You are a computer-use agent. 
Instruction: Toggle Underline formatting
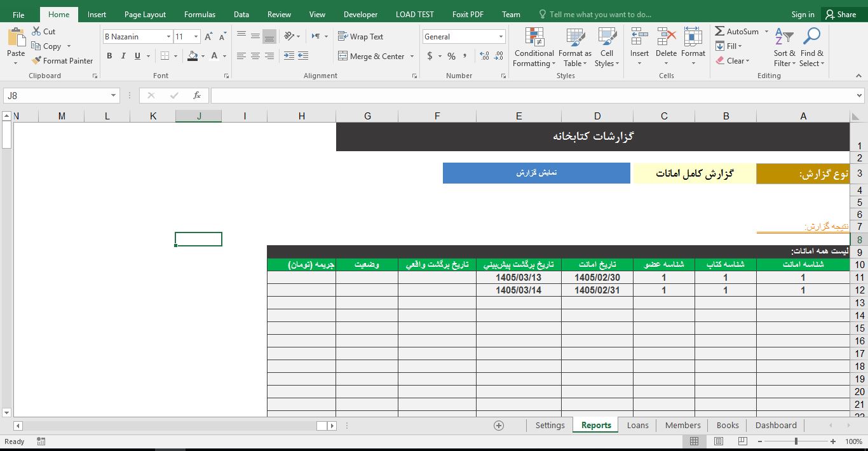pyautogui.click(x=138, y=56)
